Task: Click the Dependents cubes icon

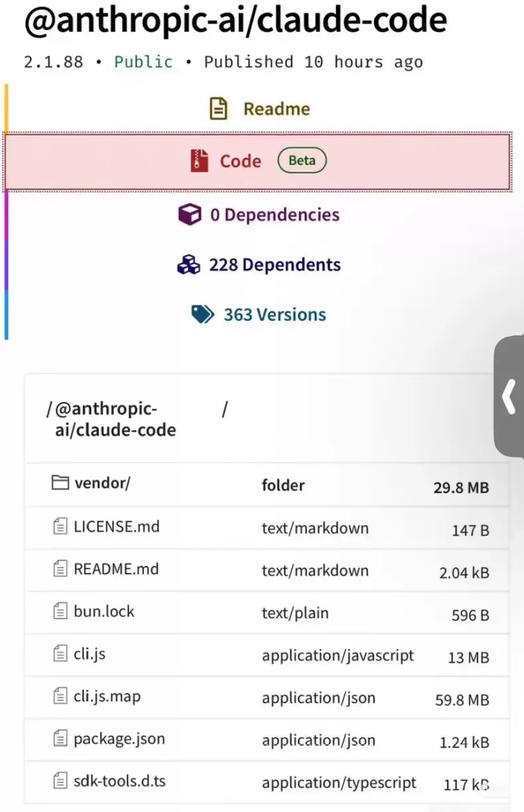Action: (188, 265)
